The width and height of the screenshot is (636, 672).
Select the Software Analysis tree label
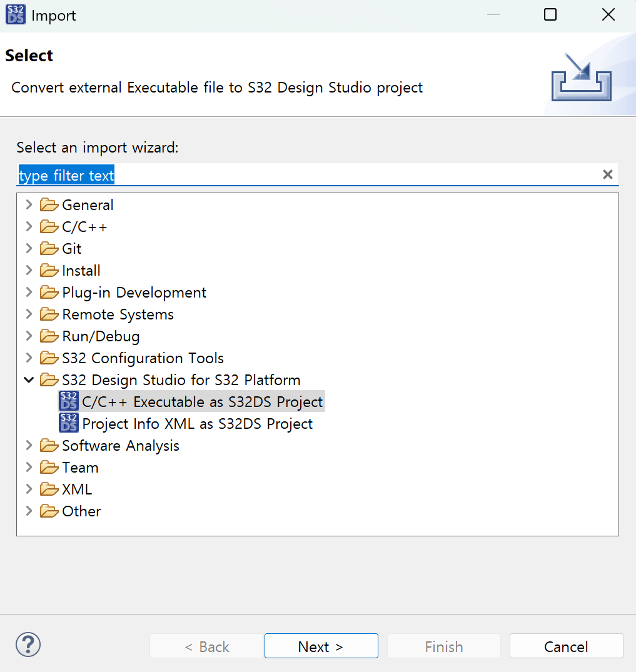[x=121, y=445]
